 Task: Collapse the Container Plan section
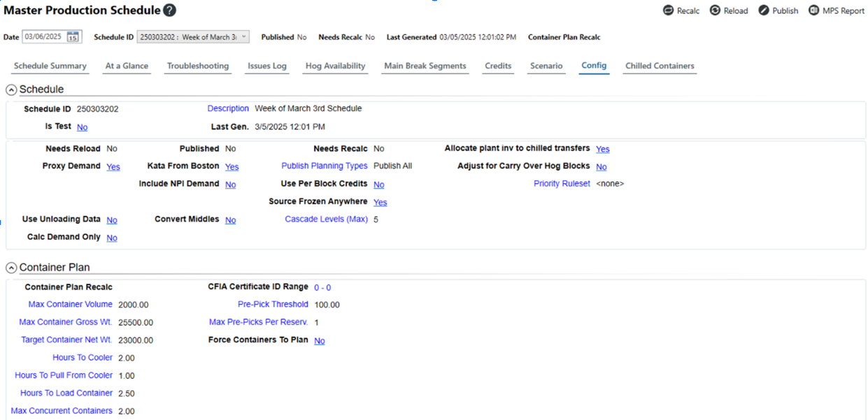[10, 267]
